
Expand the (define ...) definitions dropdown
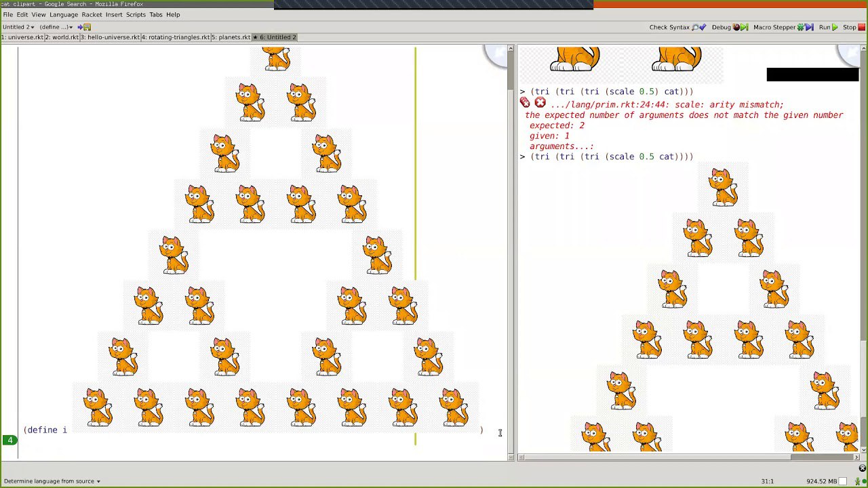(56, 27)
